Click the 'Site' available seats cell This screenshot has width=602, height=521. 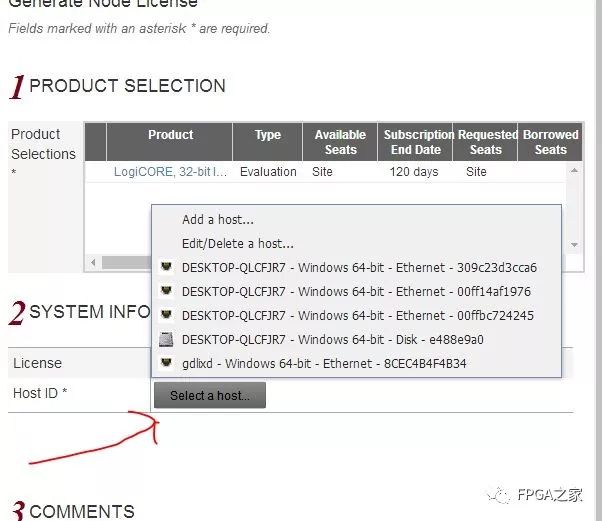(322, 172)
